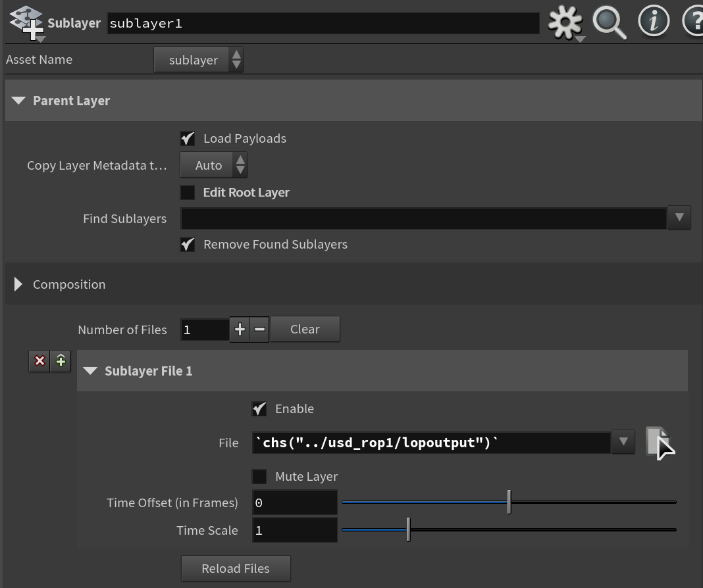Open the node info icon
Viewport: 703px width, 588px height.
(x=654, y=21)
